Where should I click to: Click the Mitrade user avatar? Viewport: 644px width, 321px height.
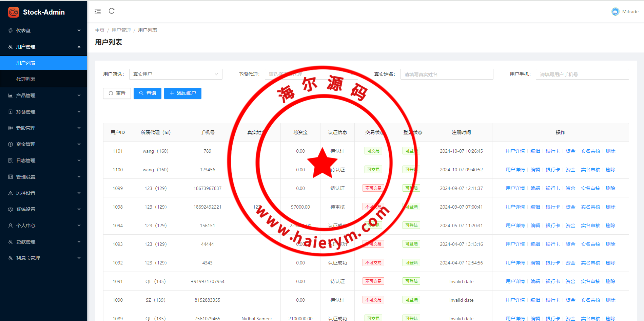615,12
